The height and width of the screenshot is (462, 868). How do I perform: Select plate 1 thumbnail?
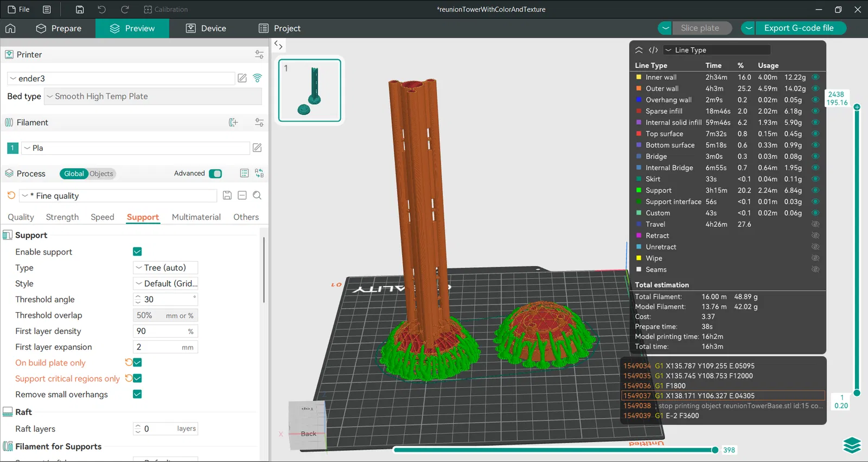tap(310, 90)
